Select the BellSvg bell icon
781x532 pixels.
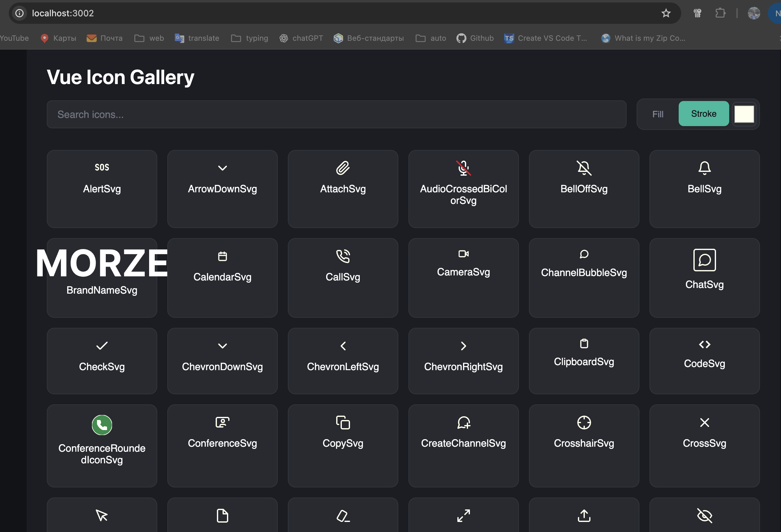(x=704, y=168)
